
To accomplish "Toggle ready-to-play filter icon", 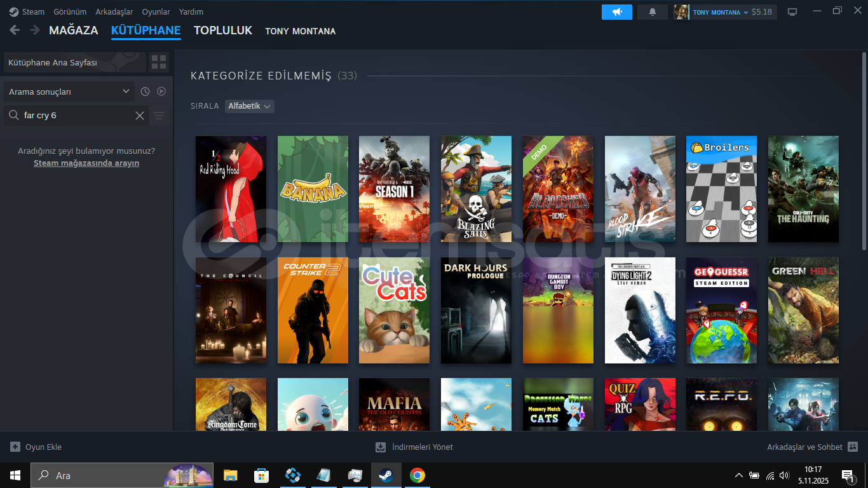I will click(161, 91).
